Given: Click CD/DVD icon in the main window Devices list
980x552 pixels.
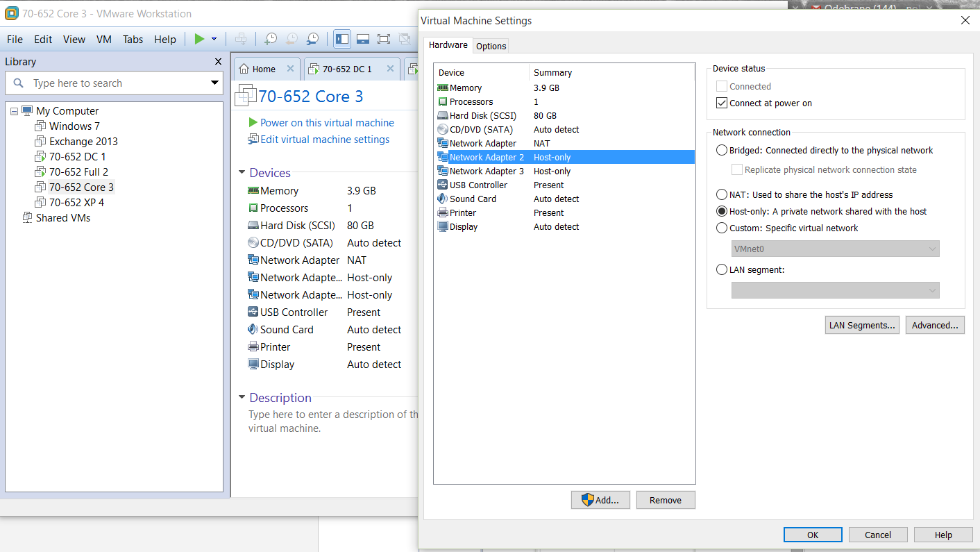Looking at the screenshot, I should [253, 242].
